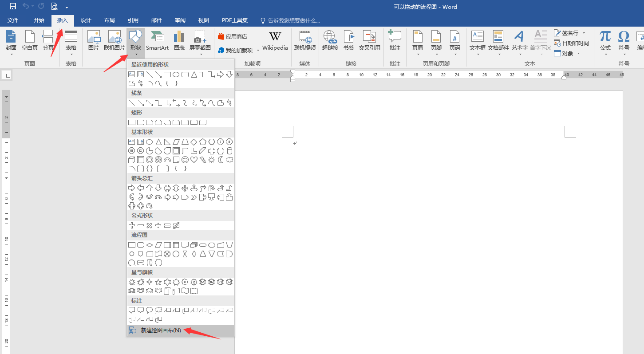Select the first rectangle in 矩形 section
This screenshot has height=354, width=644.
tap(132, 122)
